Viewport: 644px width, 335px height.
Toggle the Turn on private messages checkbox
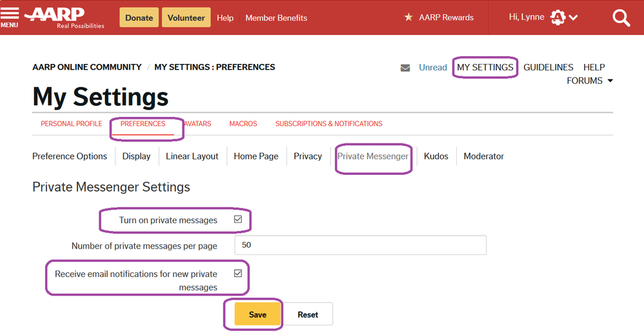pos(238,219)
